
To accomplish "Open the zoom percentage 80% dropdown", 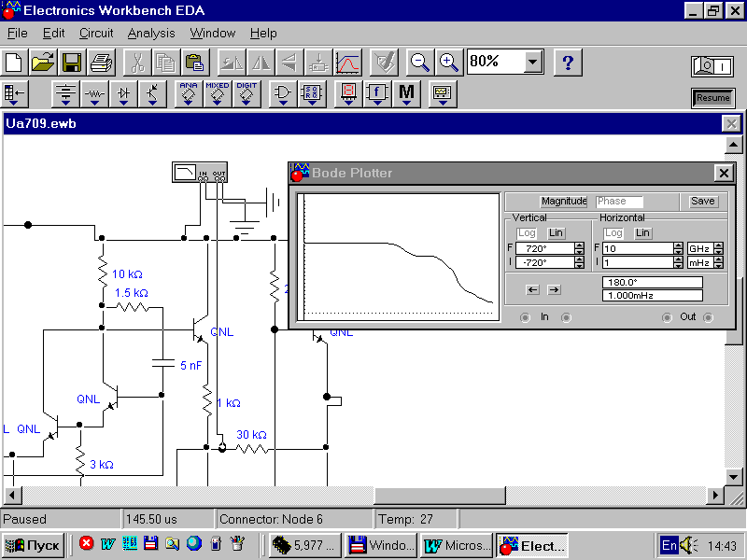I will (533, 62).
